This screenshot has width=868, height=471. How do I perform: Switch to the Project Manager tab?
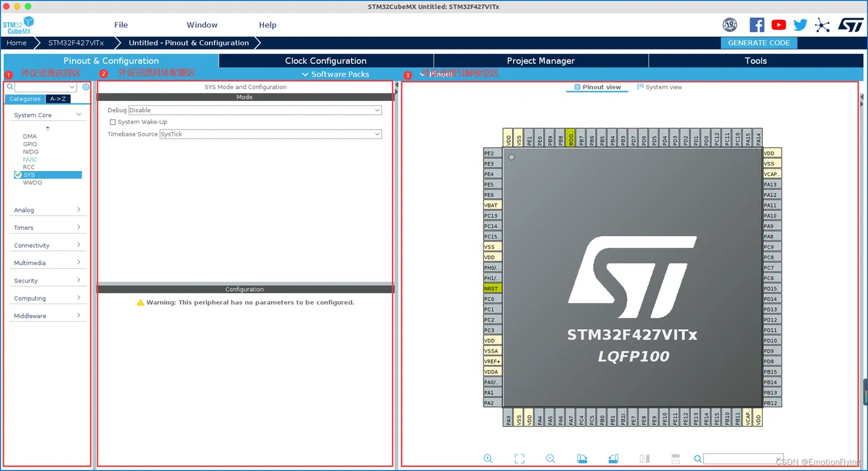point(541,61)
